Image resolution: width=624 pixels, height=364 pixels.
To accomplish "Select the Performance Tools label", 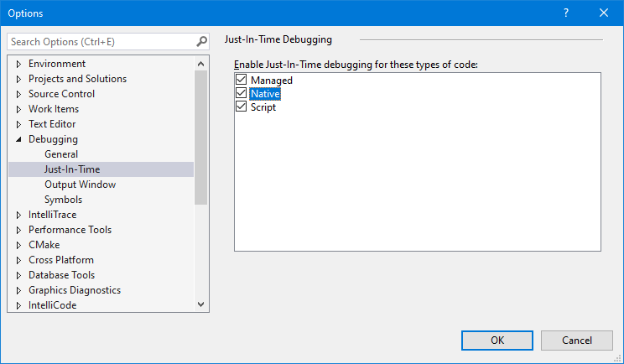I will pyautogui.click(x=70, y=230).
